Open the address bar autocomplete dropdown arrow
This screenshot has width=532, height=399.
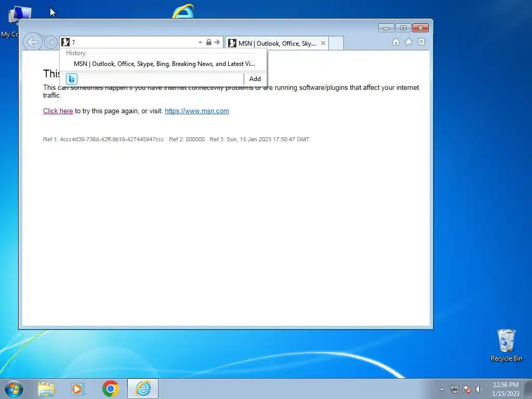click(x=200, y=43)
